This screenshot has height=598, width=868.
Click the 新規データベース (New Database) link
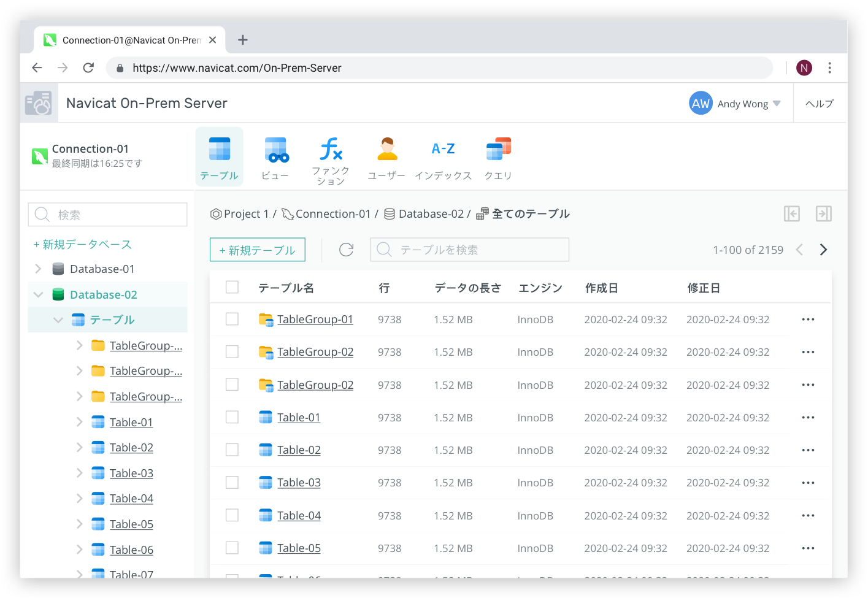[x=83, y=244]
